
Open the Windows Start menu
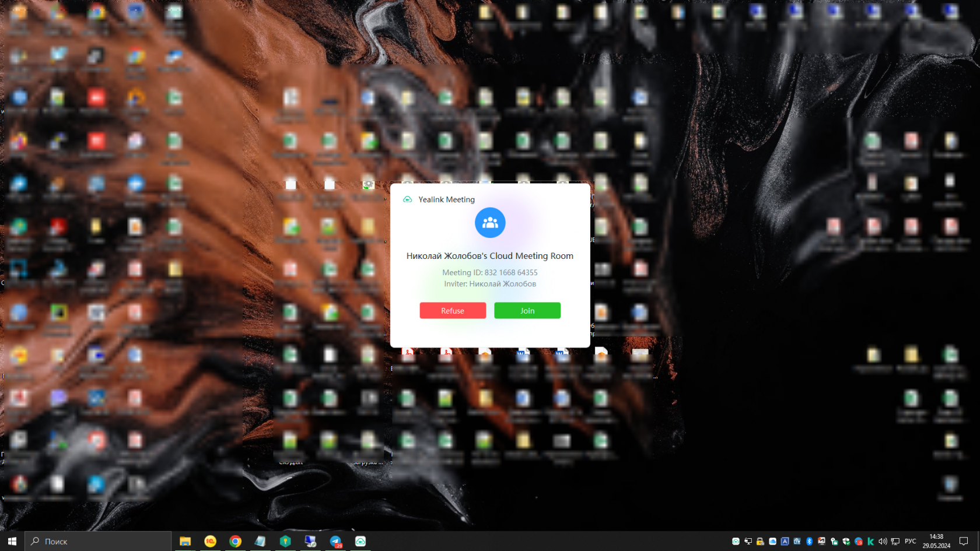(12, 541)
